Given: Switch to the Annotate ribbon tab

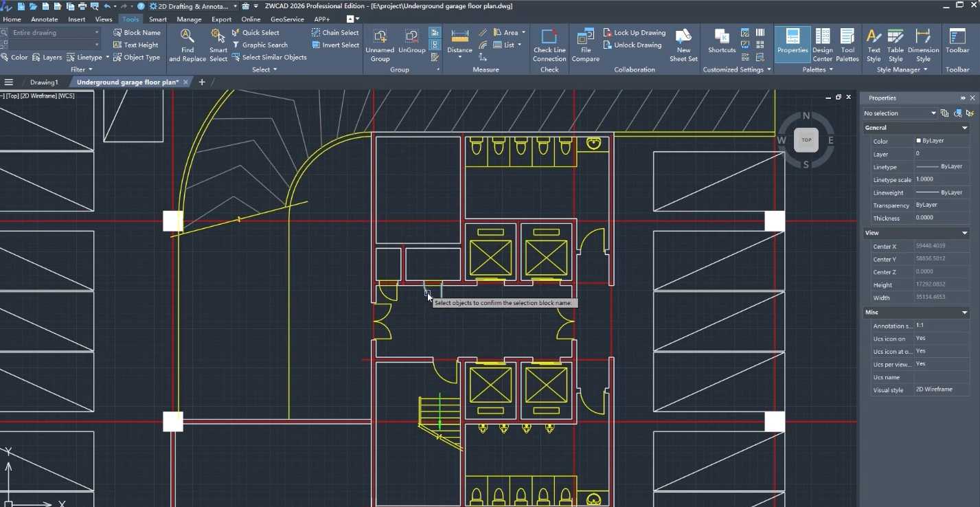Looking at the screenshot, I should [x=44, y=19].
